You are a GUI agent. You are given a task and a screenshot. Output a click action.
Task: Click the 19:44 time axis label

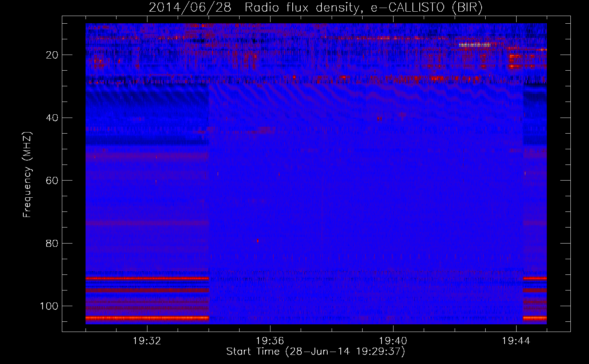click(516, 341)
